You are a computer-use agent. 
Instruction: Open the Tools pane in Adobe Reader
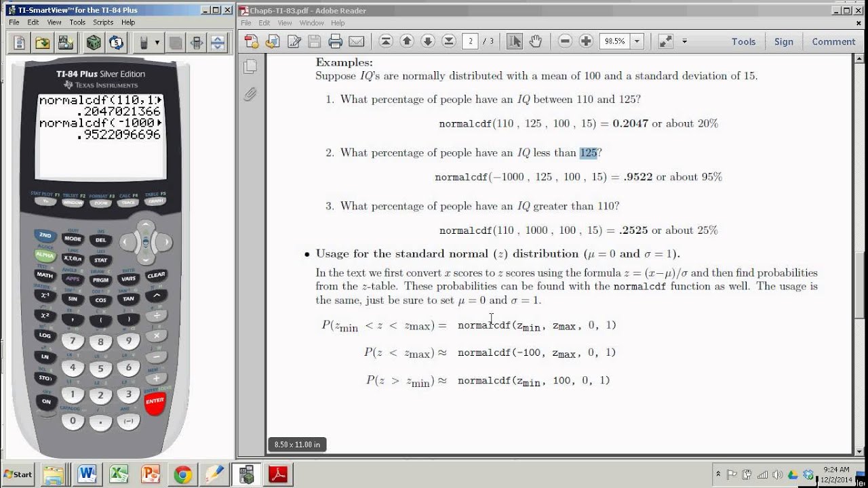pyautogui.click(x=743, y=41)
